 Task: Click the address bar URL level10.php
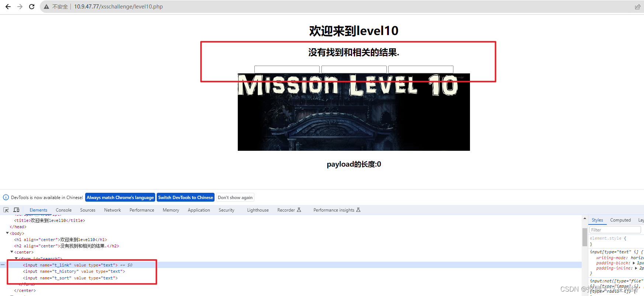(x=118, y=7)
